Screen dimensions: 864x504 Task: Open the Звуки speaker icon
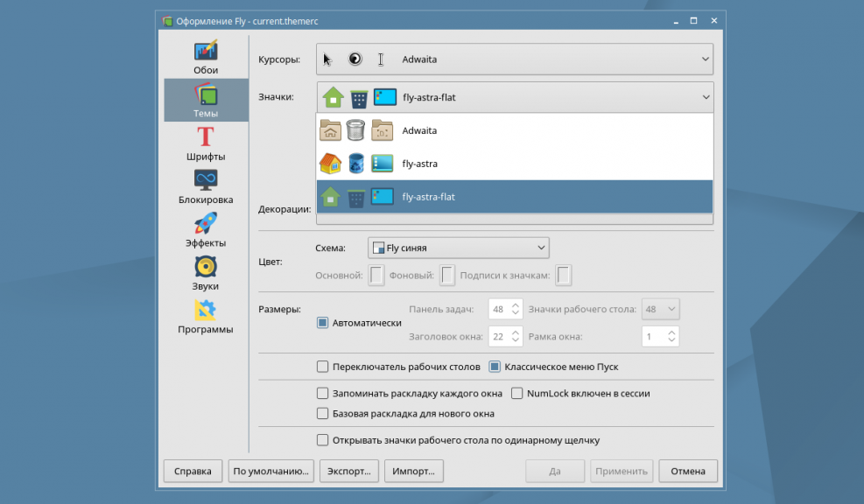coord(206,267)
